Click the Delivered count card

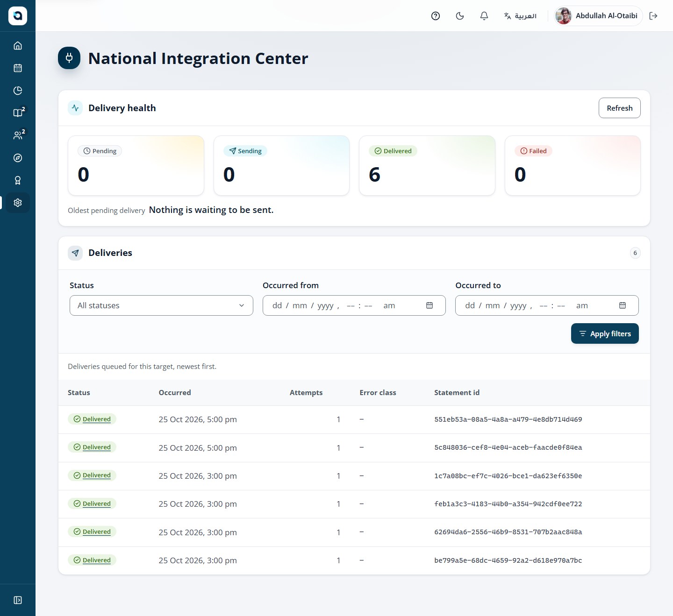tap(427, 166)
